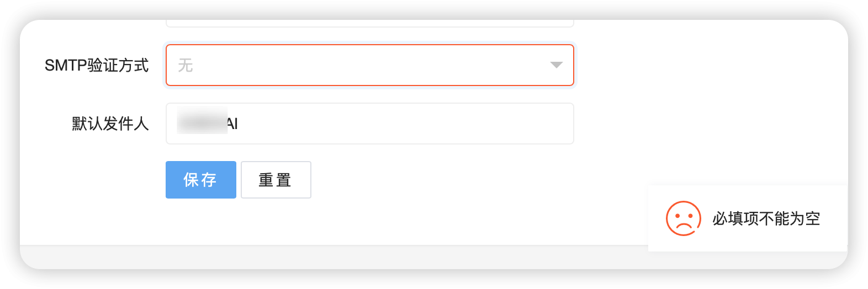The width and height of the screenshot is (868, 289).
Task: Click the blurred sender name inside the input
Action: [202, 124]
